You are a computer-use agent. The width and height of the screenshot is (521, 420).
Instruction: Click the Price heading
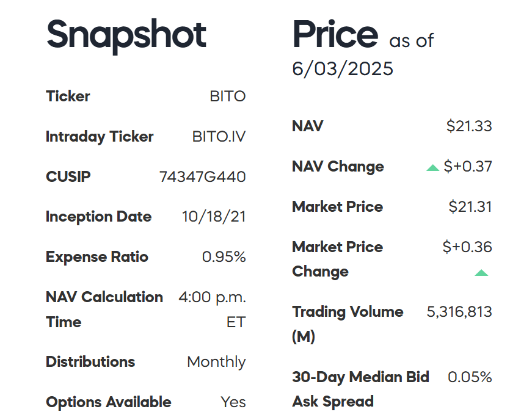pyautogui.click(x=335, y=34)
